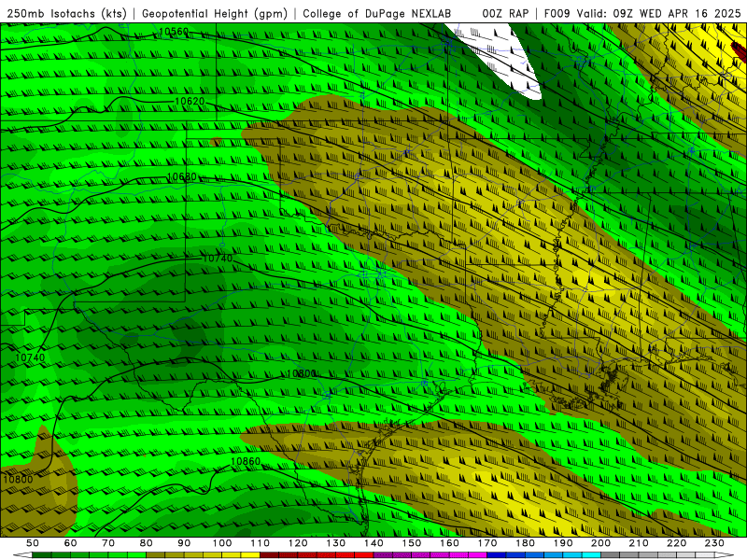Click the 10680 height contour label

pyautogui.click(x=181, y=177)
